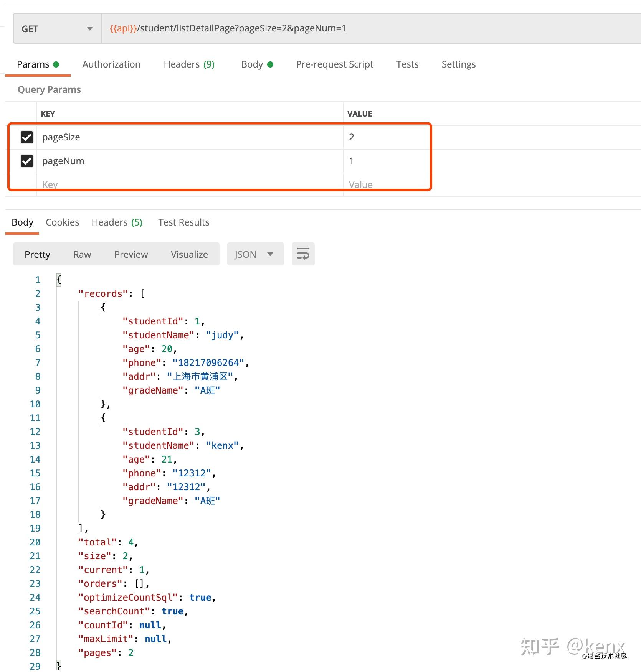Click the request URL field
This screenshot has width=641, height=672.
tap(269, 28)
